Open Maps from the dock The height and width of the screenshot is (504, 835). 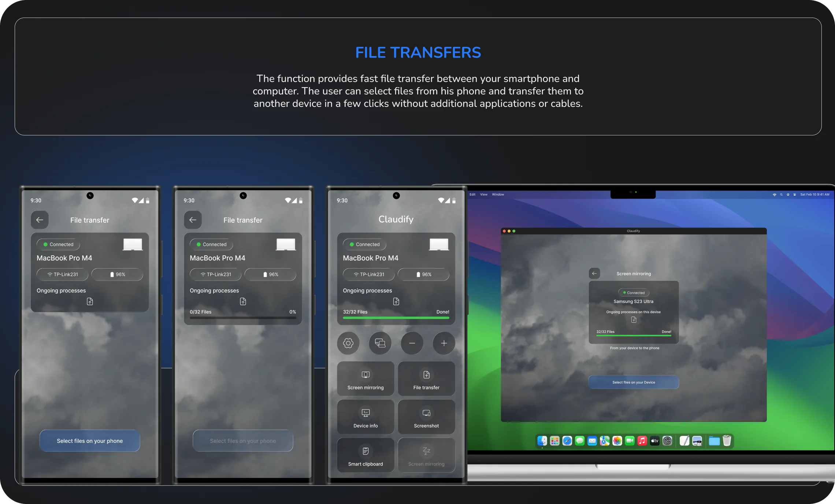[605, 441]
